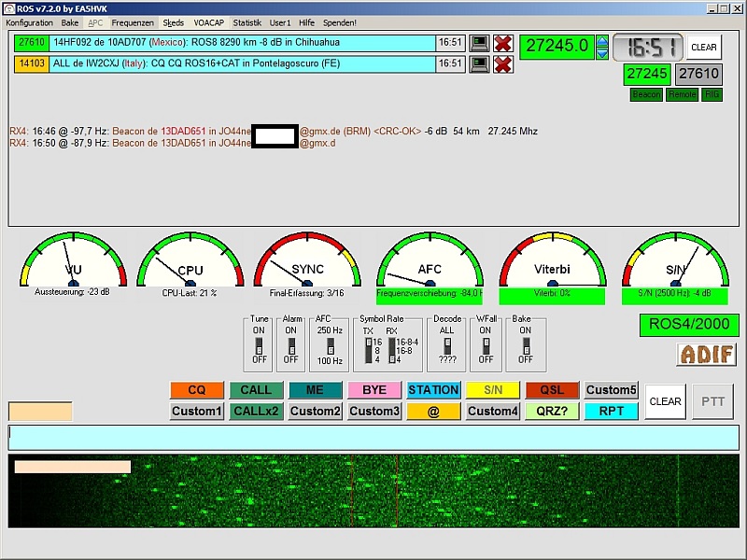Click the computer icon beside the Mexico spot

tap(479, 43)
